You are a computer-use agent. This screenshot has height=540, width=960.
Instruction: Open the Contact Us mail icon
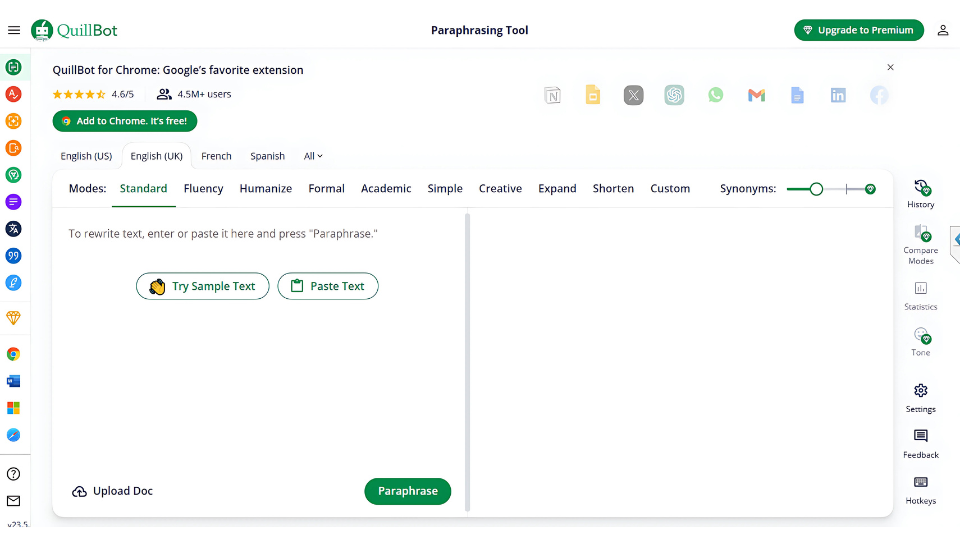pos(13,501)
